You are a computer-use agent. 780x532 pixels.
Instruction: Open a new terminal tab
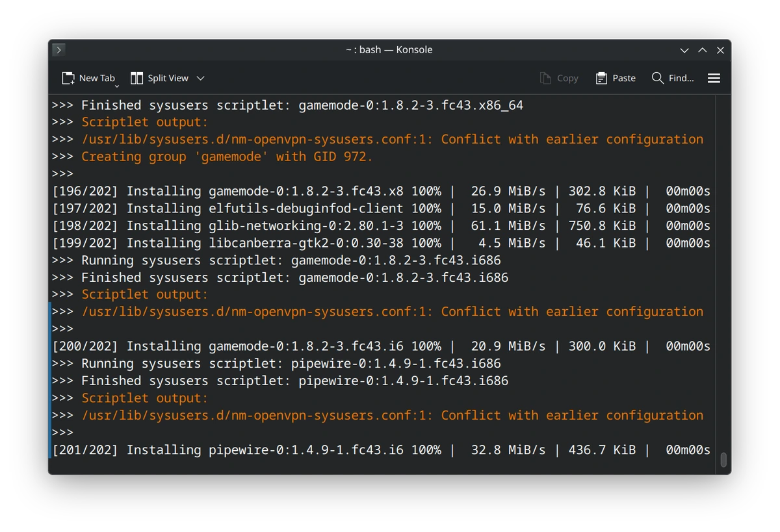pos(89,78)
